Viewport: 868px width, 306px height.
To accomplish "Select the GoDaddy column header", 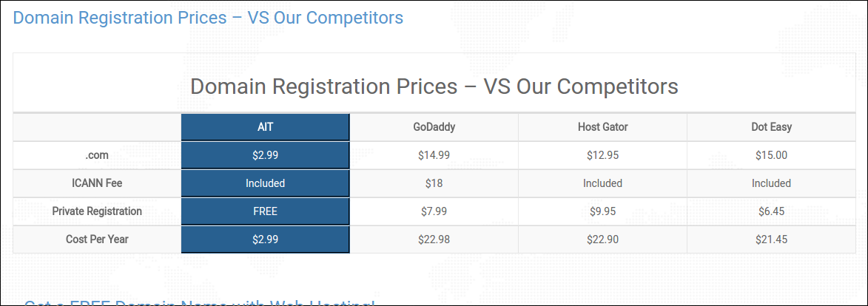I will [x=434, y=127].
